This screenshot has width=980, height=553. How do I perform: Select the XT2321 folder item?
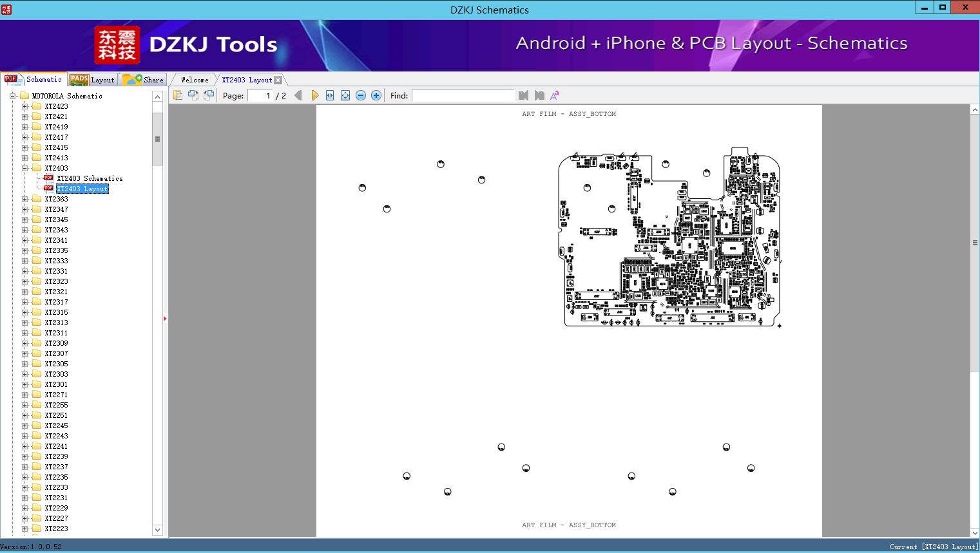pyautogui.click(x=56, y=292)
